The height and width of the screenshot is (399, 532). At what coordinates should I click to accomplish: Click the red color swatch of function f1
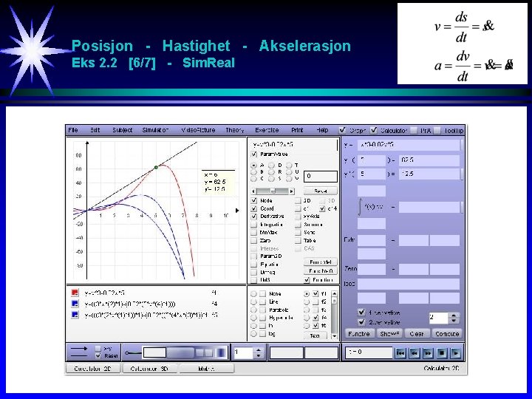coord(75,293)
